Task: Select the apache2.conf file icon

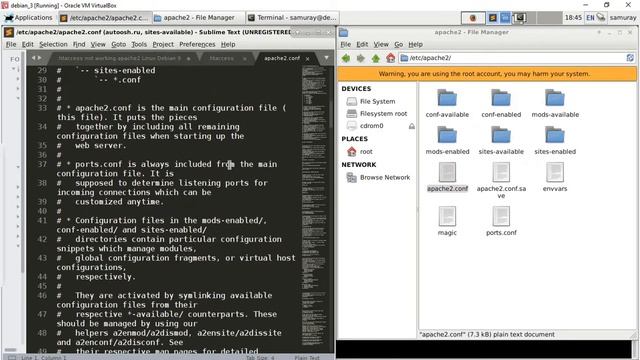Action: pyautogui.click(x=447, y=172)
